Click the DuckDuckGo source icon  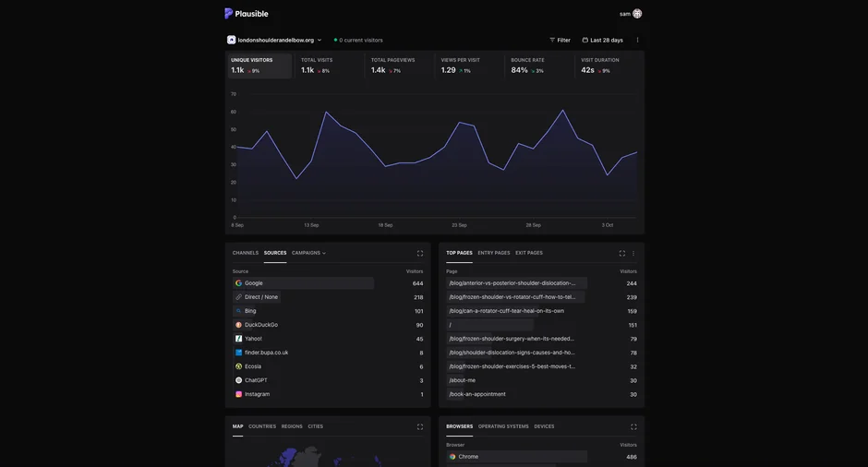coord(238,325)
